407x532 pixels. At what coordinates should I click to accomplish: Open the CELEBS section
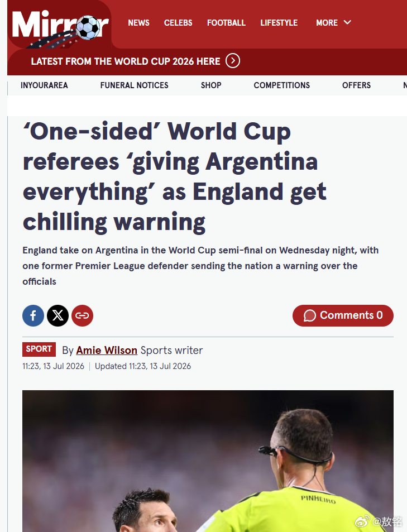[x=178, y=23]
